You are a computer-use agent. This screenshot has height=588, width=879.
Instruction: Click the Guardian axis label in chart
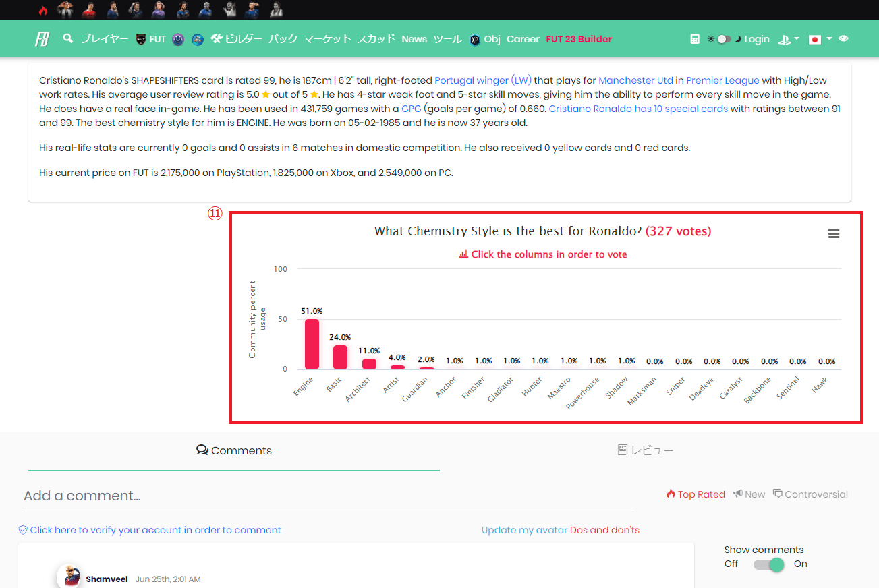416,389
